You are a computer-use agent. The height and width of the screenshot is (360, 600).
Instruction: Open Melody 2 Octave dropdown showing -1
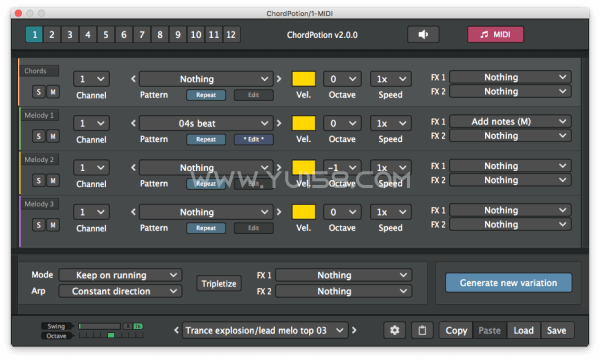click(x=342, y=168)
